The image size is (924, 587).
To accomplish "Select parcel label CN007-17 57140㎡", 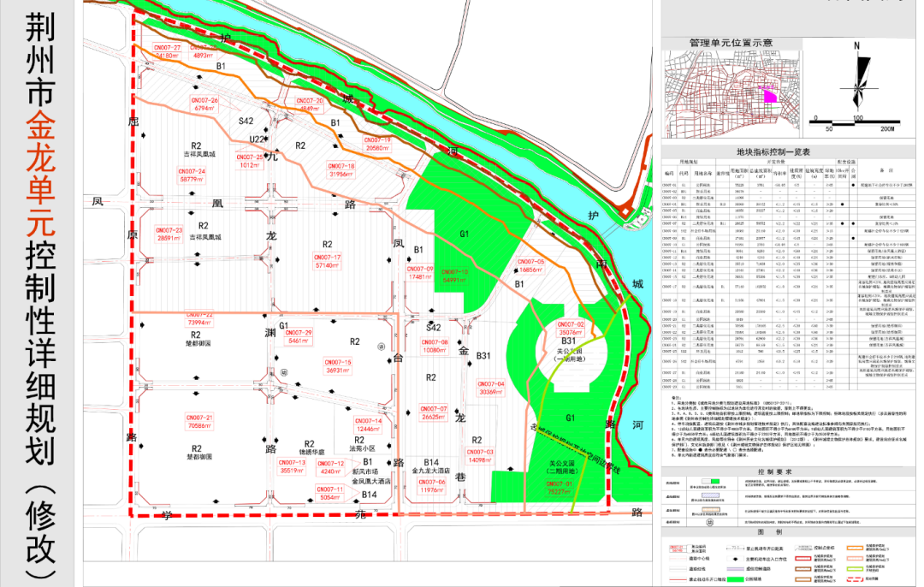I will 327,262.
